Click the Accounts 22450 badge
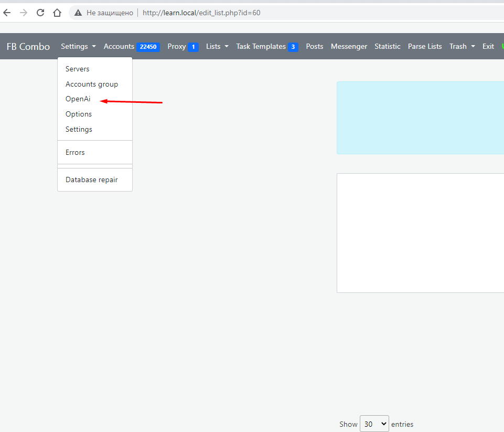This screenshot has width=504, height=432. coord(148,47)
